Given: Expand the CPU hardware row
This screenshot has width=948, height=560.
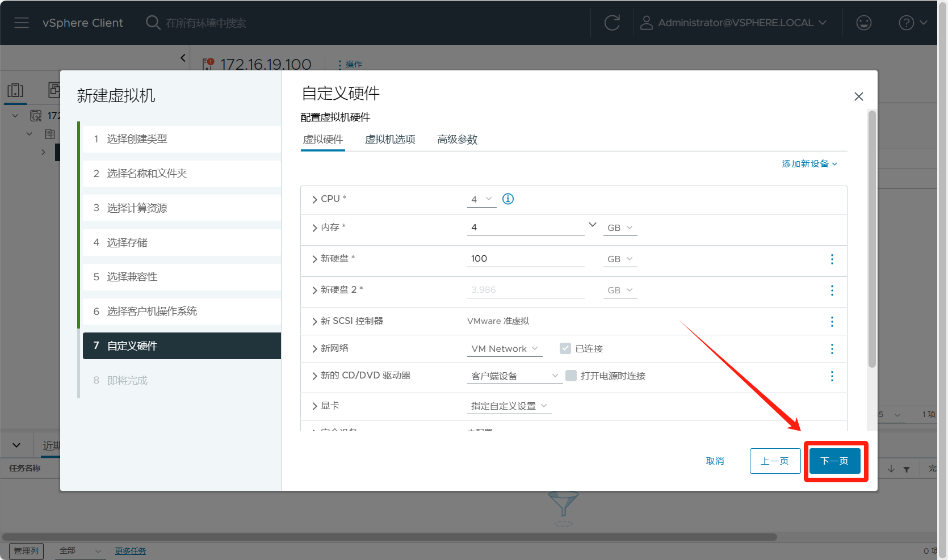Looking at the screenshot, I should 314,200.
